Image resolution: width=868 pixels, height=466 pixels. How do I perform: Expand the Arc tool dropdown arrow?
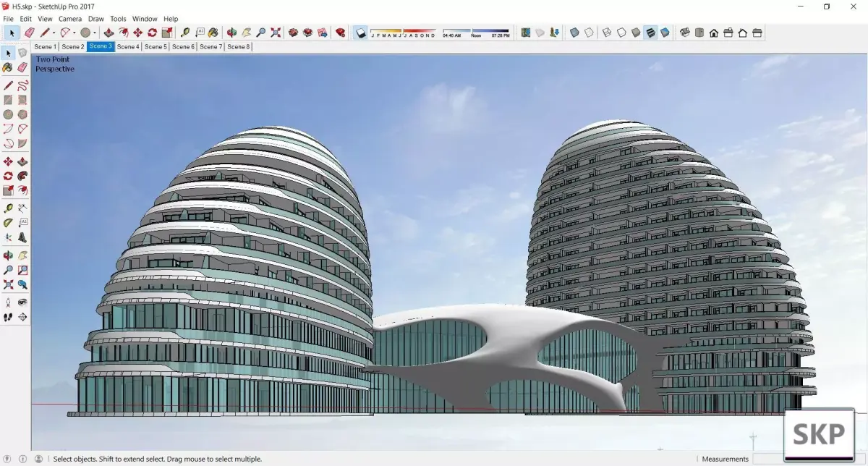[75, 33]
